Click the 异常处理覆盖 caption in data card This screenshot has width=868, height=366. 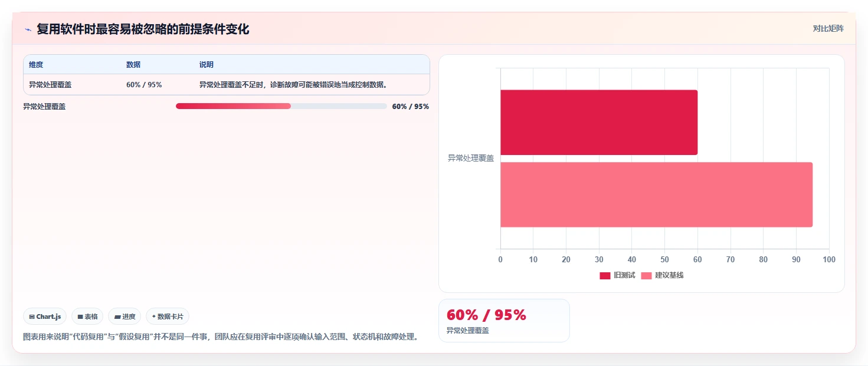(468, 331)
